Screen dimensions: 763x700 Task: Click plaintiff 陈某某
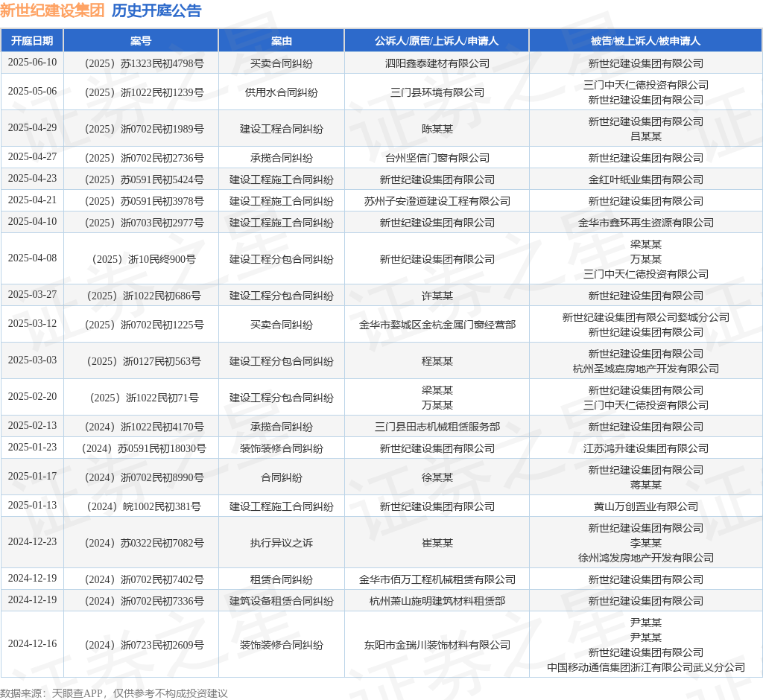[437, 129]
